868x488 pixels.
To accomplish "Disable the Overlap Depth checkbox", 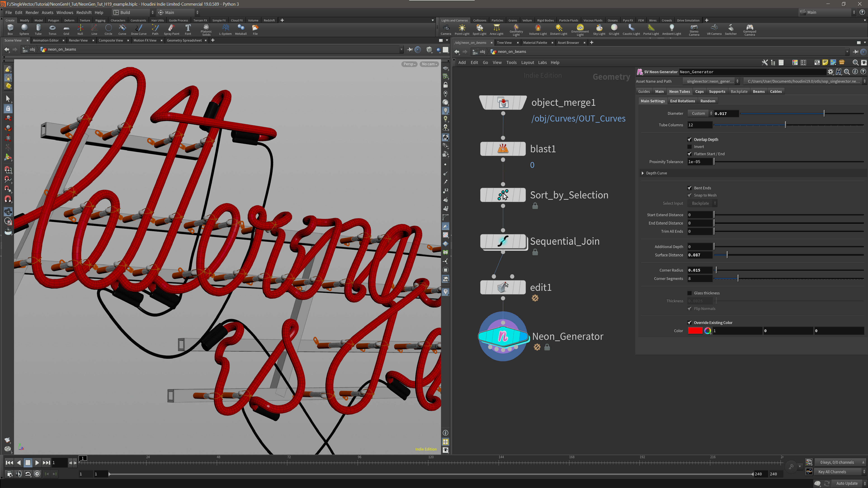I will pyautogui.click(x=689, y=139).
